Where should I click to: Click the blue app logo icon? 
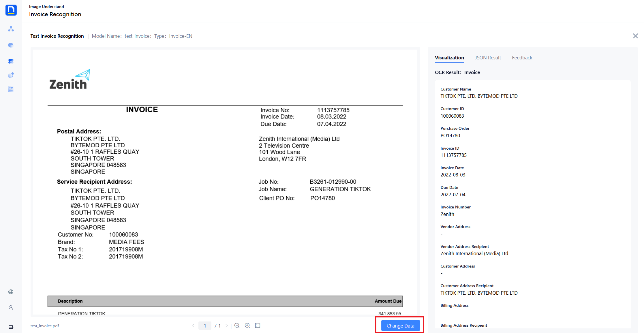click(11, 10)
